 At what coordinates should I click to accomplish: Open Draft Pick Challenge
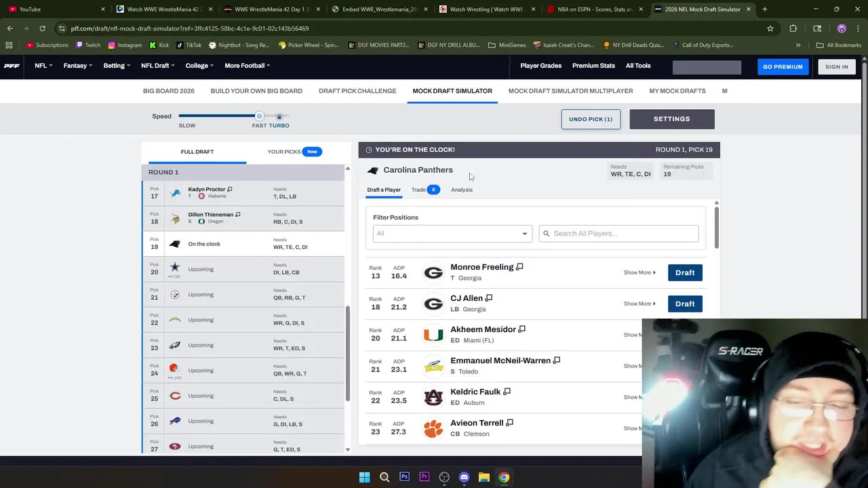[357, 91]
